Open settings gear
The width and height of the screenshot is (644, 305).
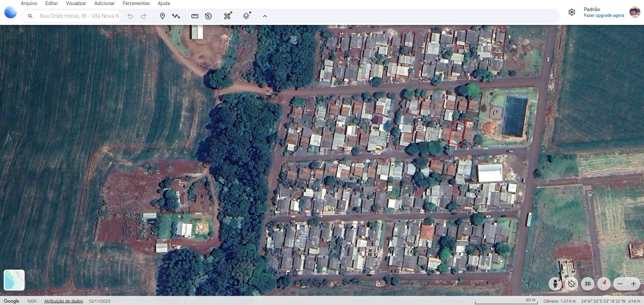tap(572, 12)
